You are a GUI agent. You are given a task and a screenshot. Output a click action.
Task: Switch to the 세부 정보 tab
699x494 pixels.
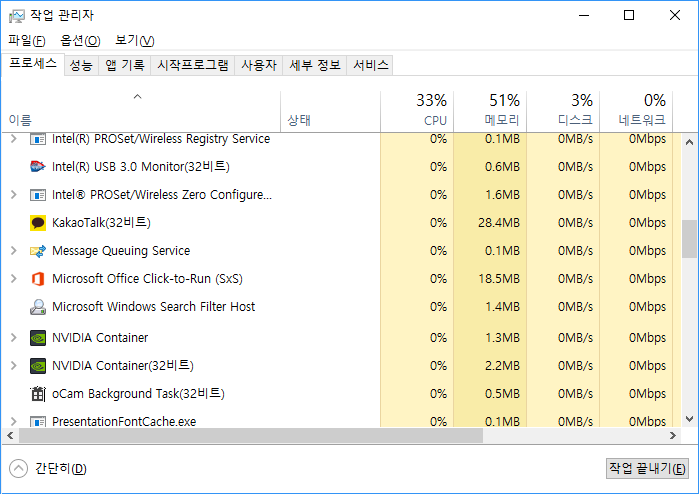click(x=315, y=66)
